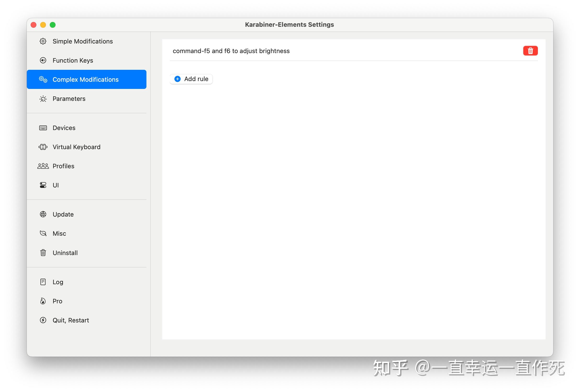
Task: Select Quit, Restart in the sidebar
Action: [71, 321]
